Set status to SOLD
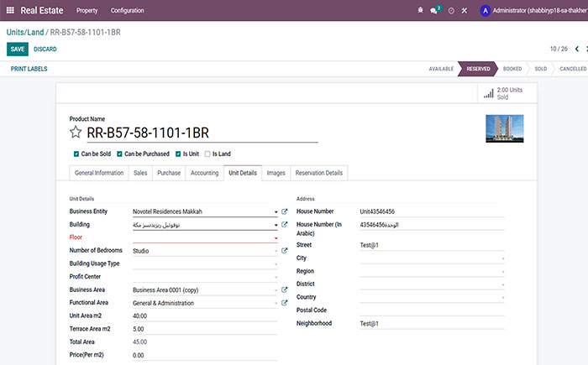The width and height of the screenshot is (588, 365). point(540,69)
